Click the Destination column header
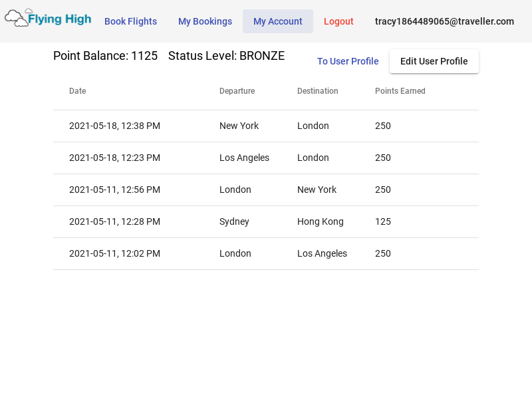Viewport: 532px width, 399px height. 318,91
